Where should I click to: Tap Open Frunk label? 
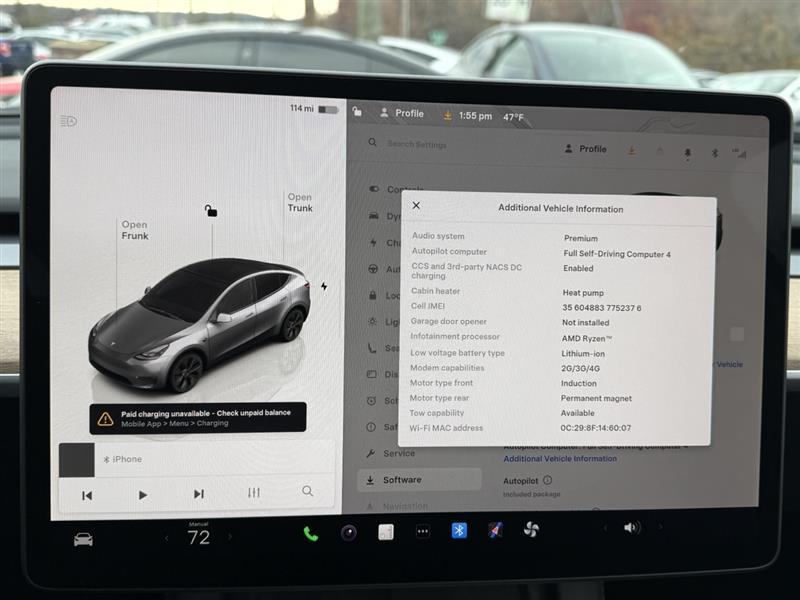(134, 231)
